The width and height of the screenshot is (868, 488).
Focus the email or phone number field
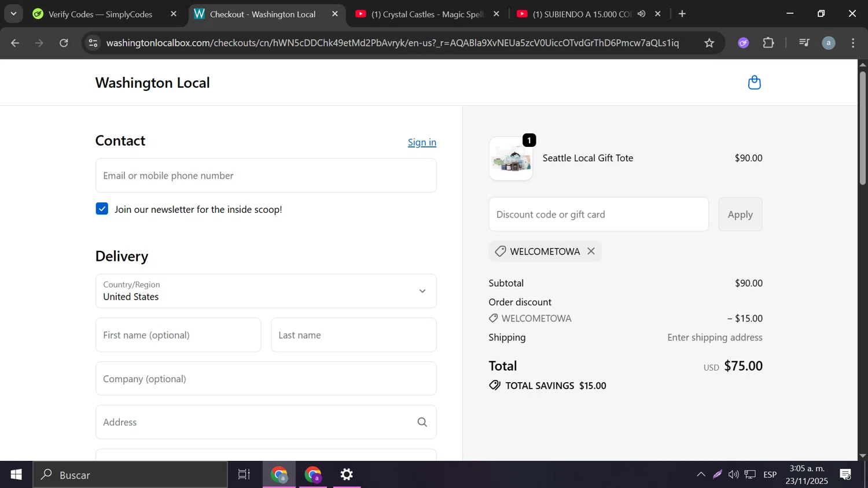click(266, 175)
